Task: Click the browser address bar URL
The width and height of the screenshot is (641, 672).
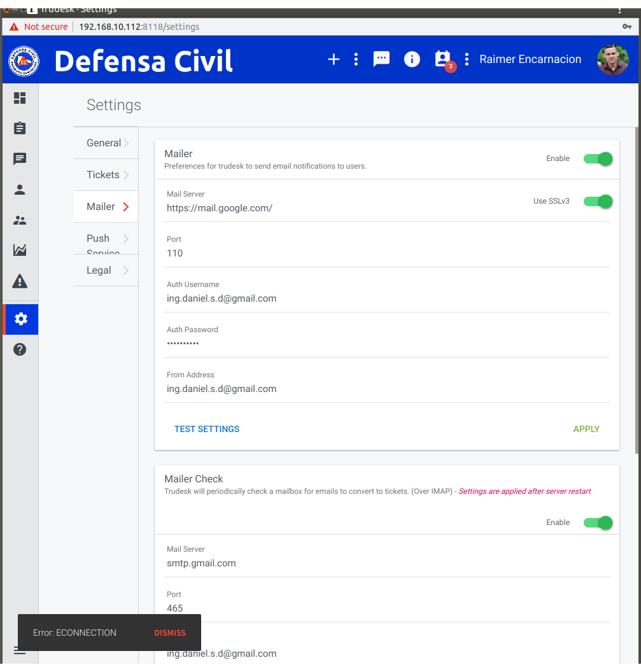Action: coord(139,27)
